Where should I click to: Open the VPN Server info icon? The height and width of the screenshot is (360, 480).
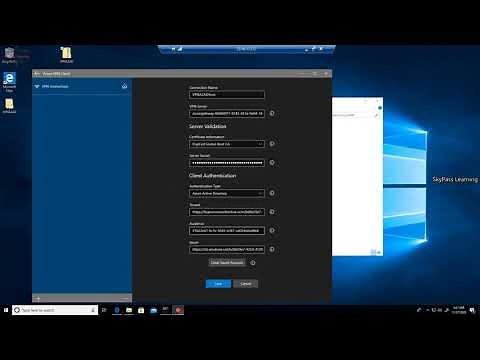[272, 113]
